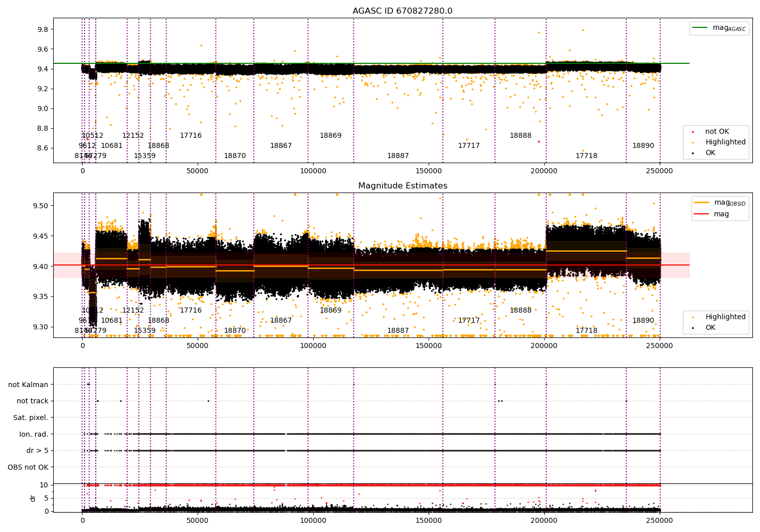760x532 pixels.
Task: Click OBSID label 12152 in the AGASC plot
Action: click(x=133, y=136)
